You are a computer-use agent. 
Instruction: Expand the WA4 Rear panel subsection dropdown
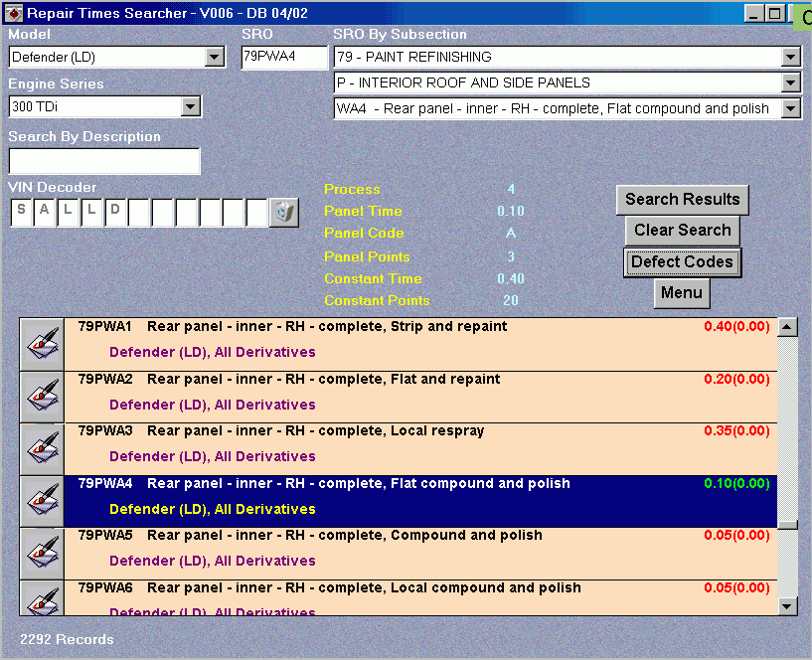pos(791,108)
